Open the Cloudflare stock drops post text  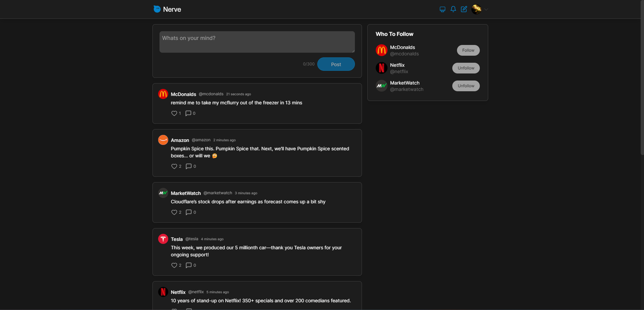248,202
